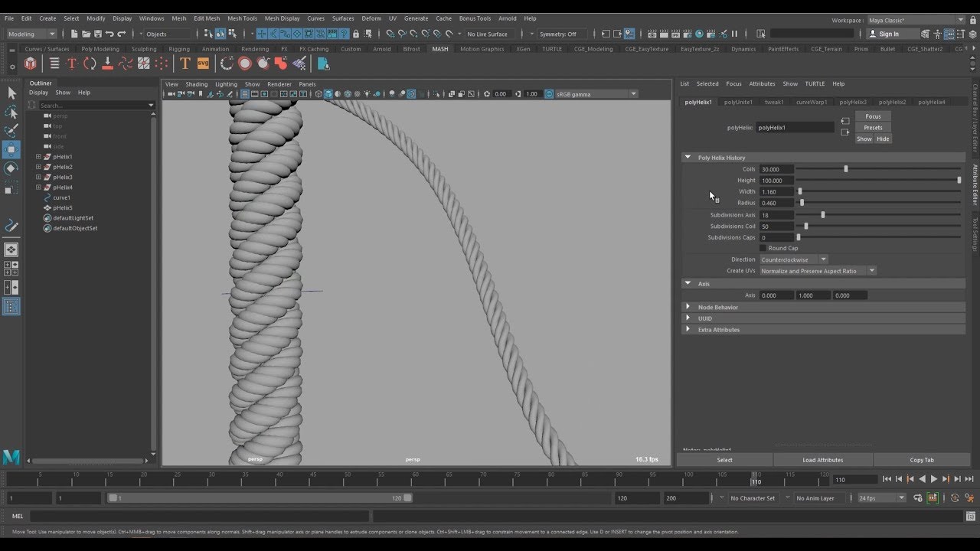
Task: Select the Lasso tool in the toolbox
Action: coord(11,112)
